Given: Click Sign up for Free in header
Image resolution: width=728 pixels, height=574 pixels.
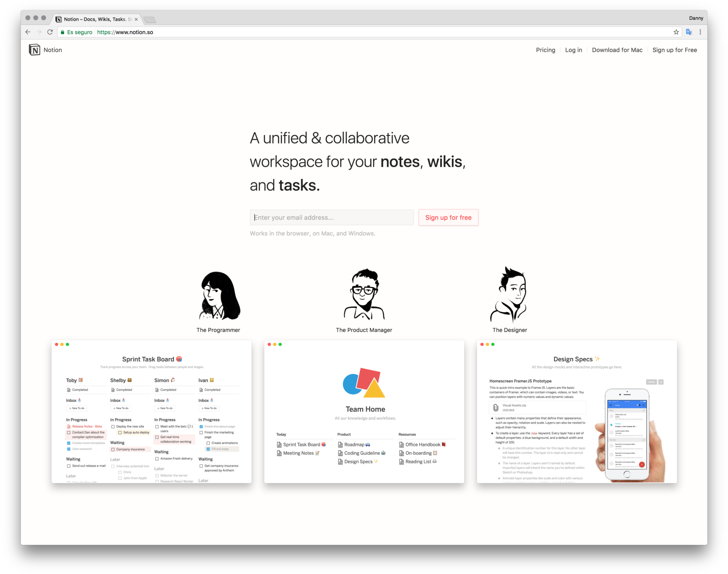Looking at the screenshot, I should click(x=674, y=50).
